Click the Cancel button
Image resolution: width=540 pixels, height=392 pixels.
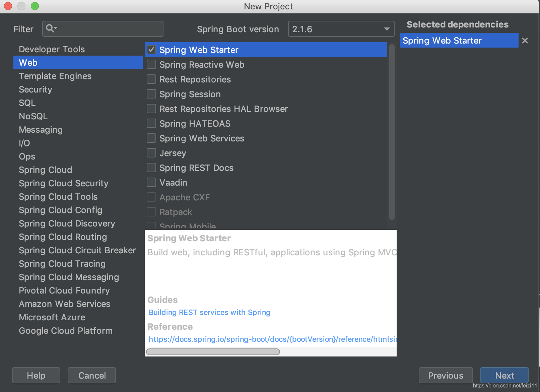(x=92, y=375)
